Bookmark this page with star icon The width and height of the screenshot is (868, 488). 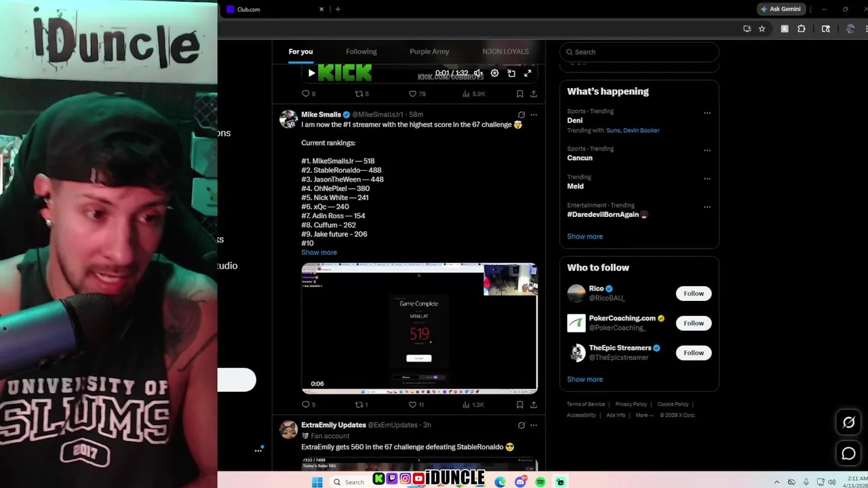(762, 29)
